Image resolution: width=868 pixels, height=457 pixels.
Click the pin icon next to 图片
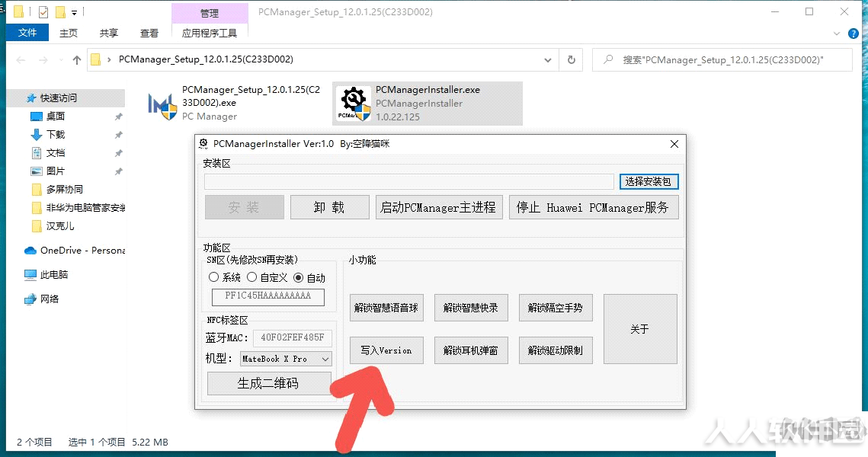(118, 171)
